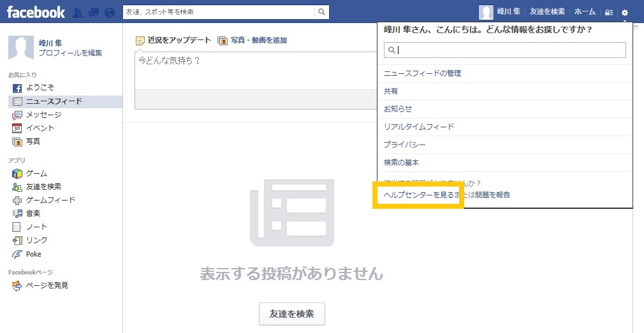Click イベント calendar icon
The image size is (644, 333).
point(17,129)
